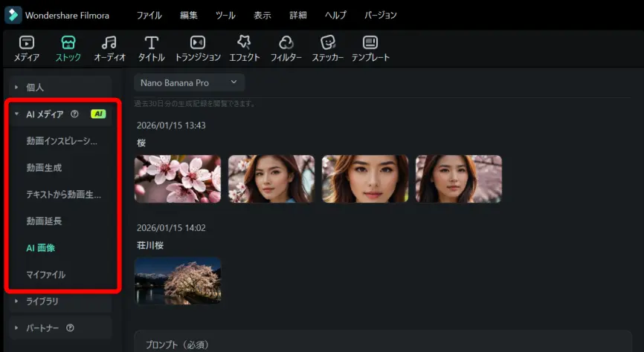Select the ステッカー icon
This screenshot has height=352, width=644.
point(328,42)
